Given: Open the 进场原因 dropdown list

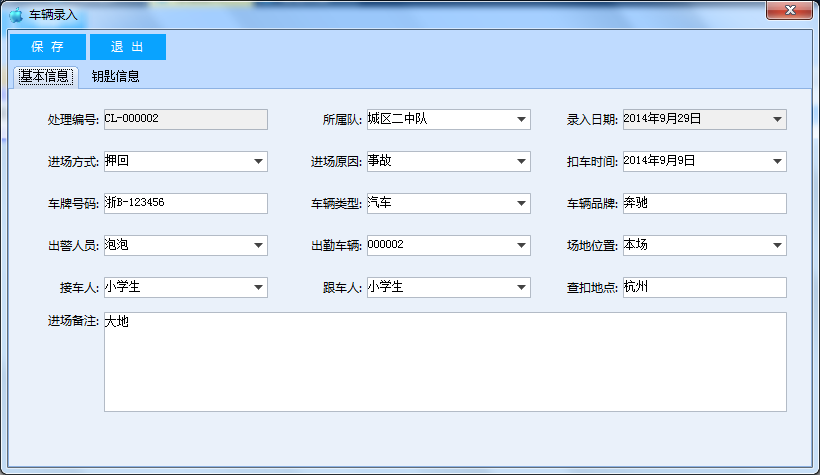Looking at the screenshot, I should (521, 162).
